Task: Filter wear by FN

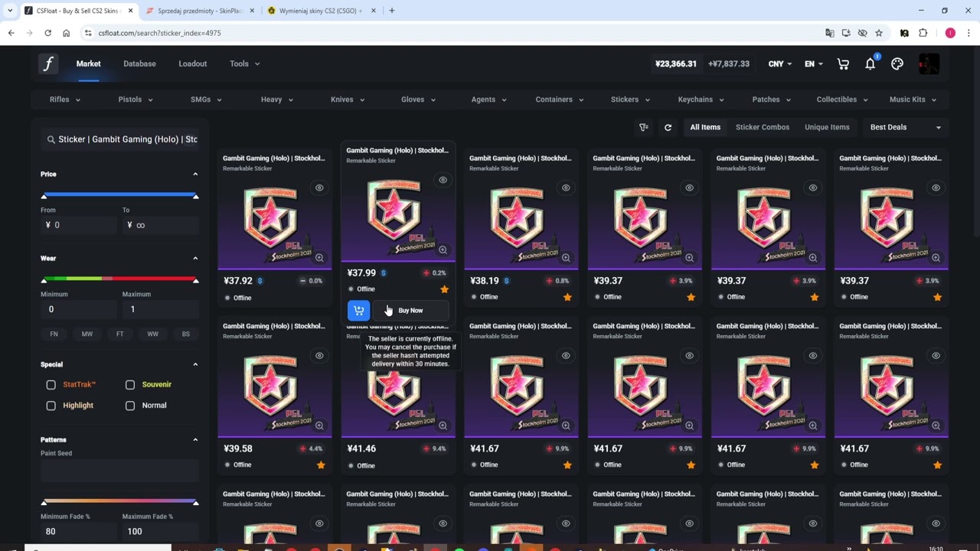Action: [54, 334]
